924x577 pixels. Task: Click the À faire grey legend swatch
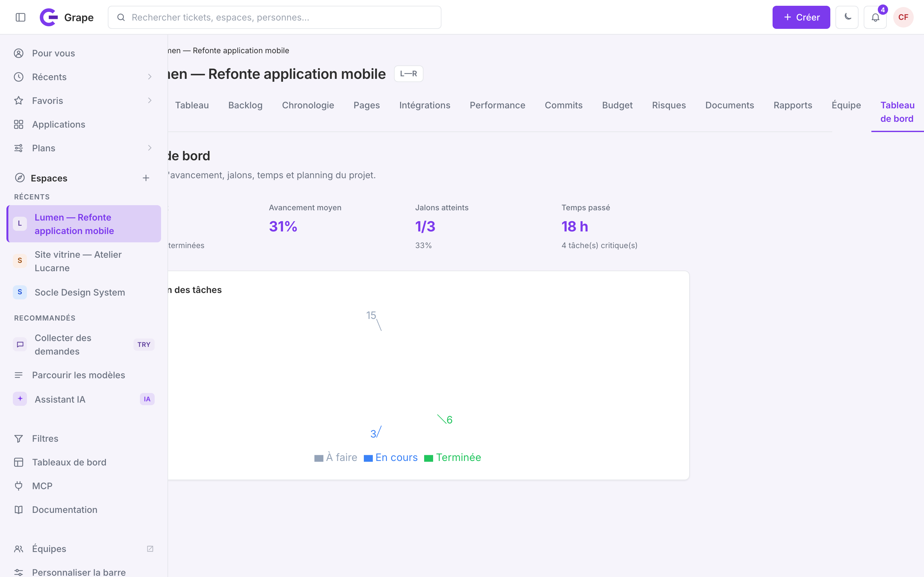(319, 458)
